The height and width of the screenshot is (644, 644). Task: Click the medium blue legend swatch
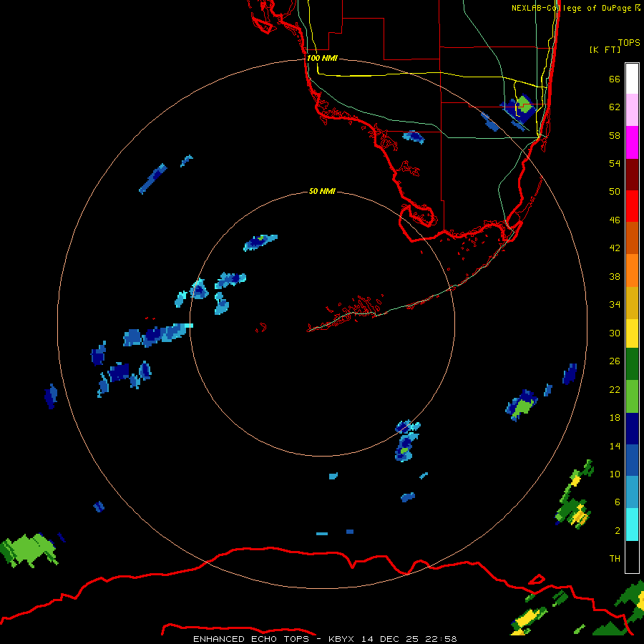(x=632, y=460)
